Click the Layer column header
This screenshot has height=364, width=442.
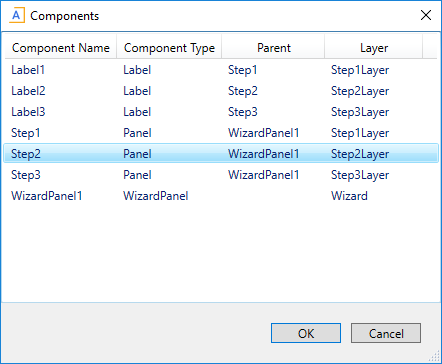[x=373, y=48]
